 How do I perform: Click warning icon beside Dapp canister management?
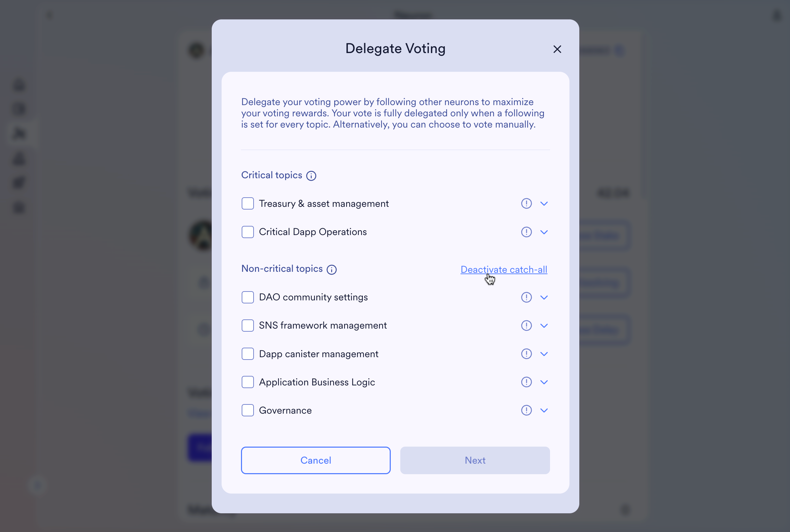point(526,354)
